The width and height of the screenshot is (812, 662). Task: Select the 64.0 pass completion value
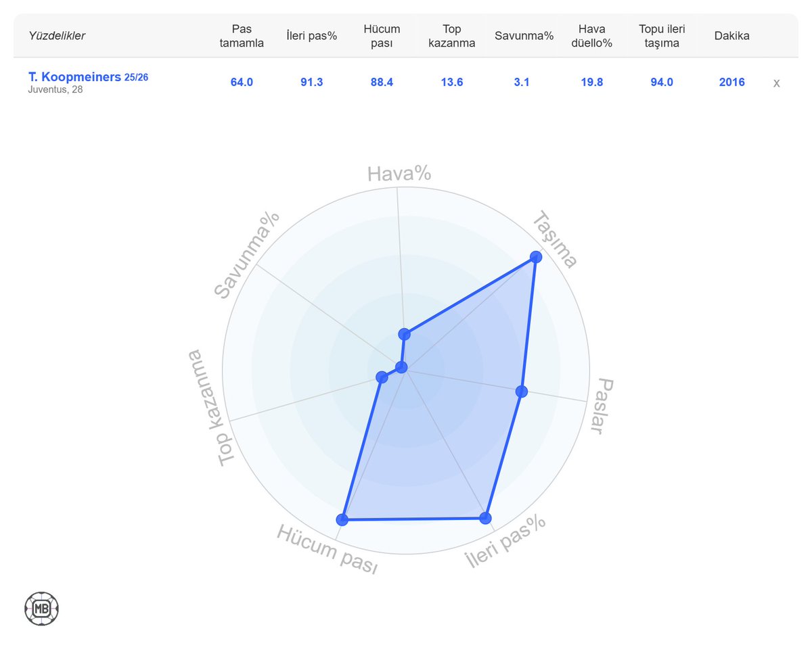click(242, 82)
